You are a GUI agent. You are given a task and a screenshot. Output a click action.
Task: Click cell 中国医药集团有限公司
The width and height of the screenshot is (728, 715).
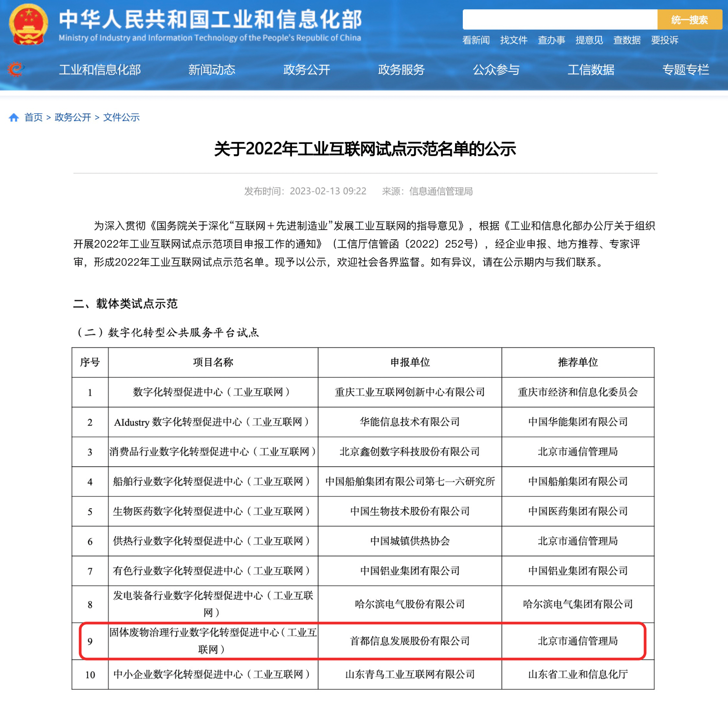pos(578,511)
